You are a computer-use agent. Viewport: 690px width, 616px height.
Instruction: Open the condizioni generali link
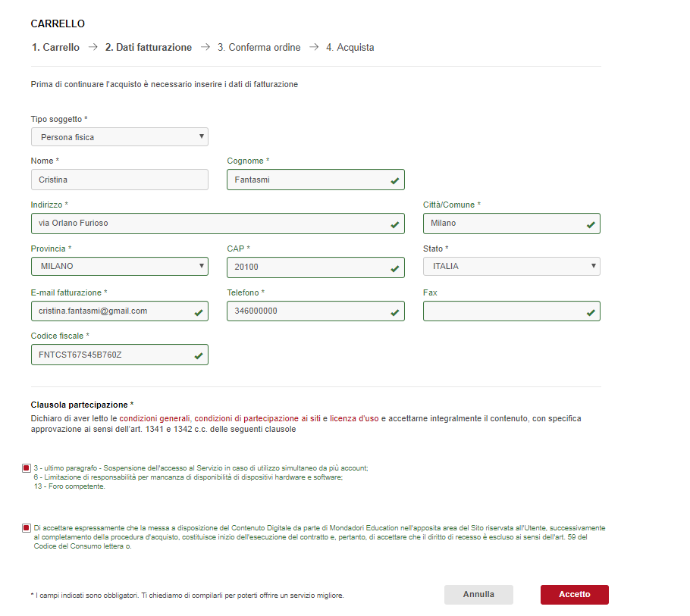pos(155,418)
